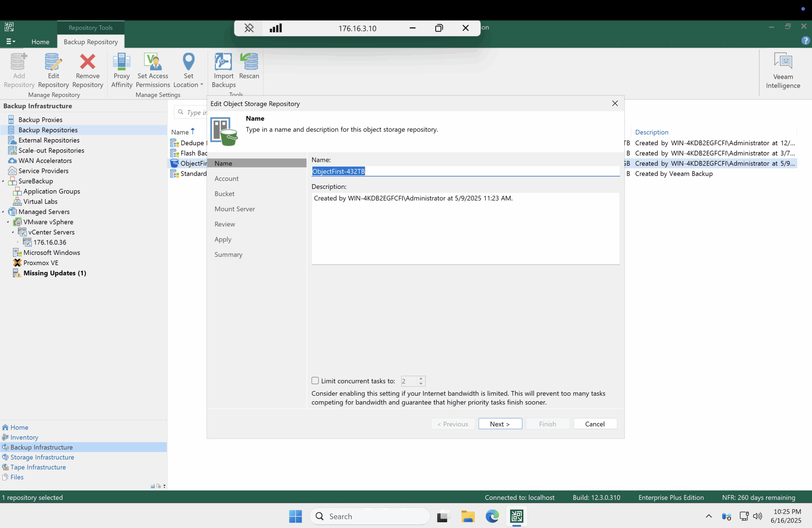Image resolution: width=812 pixels, height=528 pixels.
Task: Select Backup Proxies in the tree
Action: [x=40, y=119]
